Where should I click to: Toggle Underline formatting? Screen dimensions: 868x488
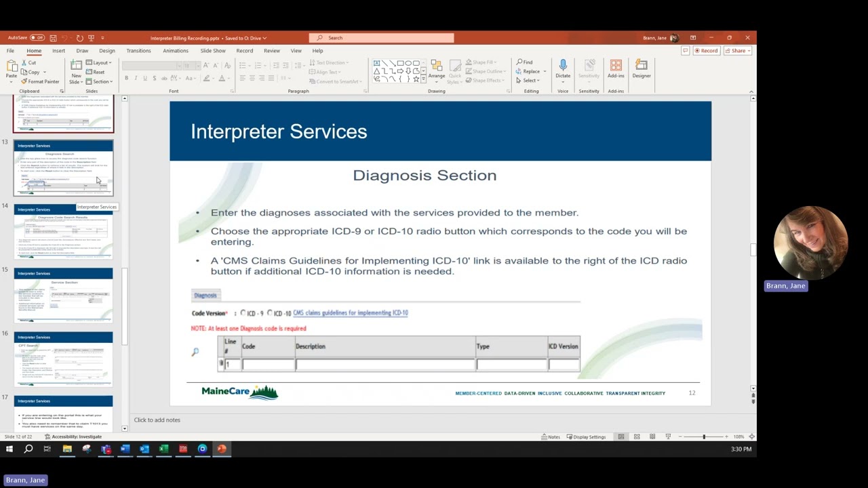tap(144, 79)
